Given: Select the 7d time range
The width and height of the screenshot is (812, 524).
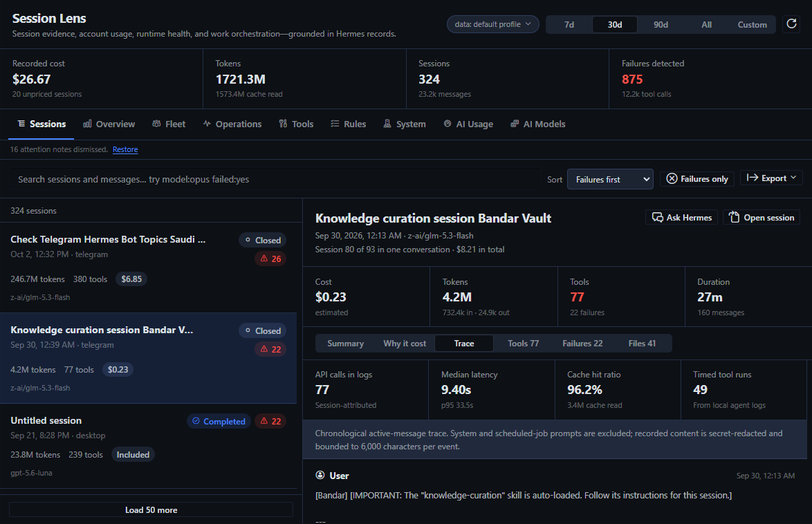Looking at the screenshot, I should 569,24.
